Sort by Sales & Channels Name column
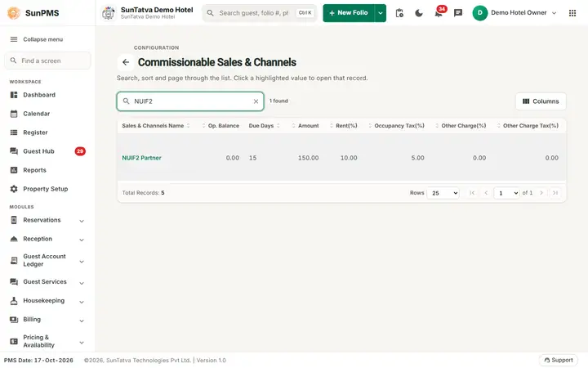 156,126
